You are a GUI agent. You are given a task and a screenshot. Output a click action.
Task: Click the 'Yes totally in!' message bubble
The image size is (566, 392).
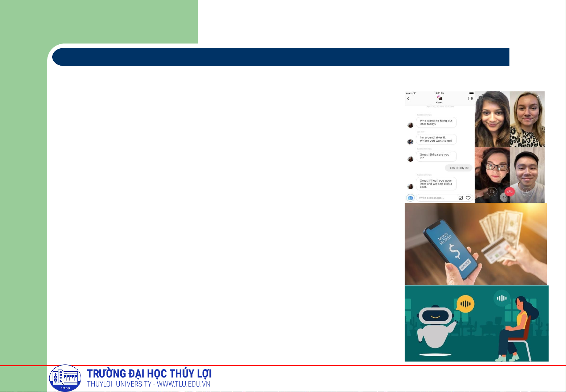click(x=459, y=168)
